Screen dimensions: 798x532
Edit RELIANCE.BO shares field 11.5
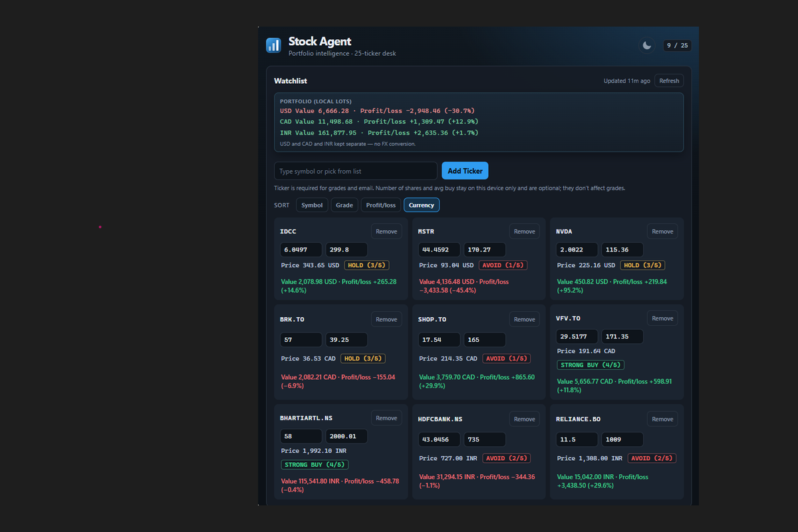pyautogui.click(x=577, y=440)
